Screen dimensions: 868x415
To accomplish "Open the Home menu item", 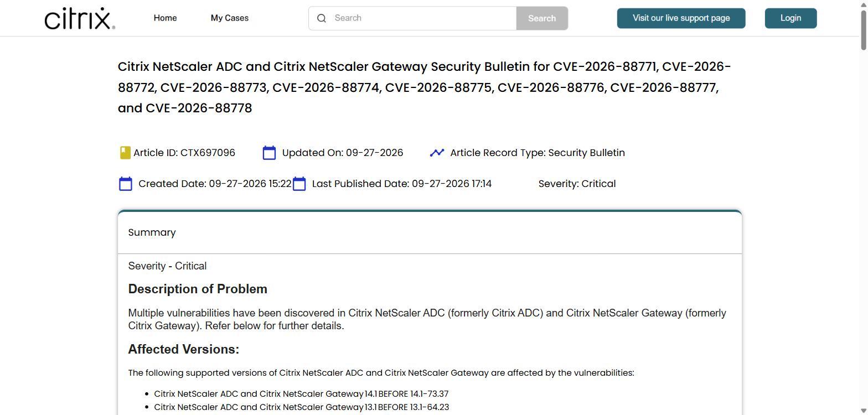I will click(165, 18).
